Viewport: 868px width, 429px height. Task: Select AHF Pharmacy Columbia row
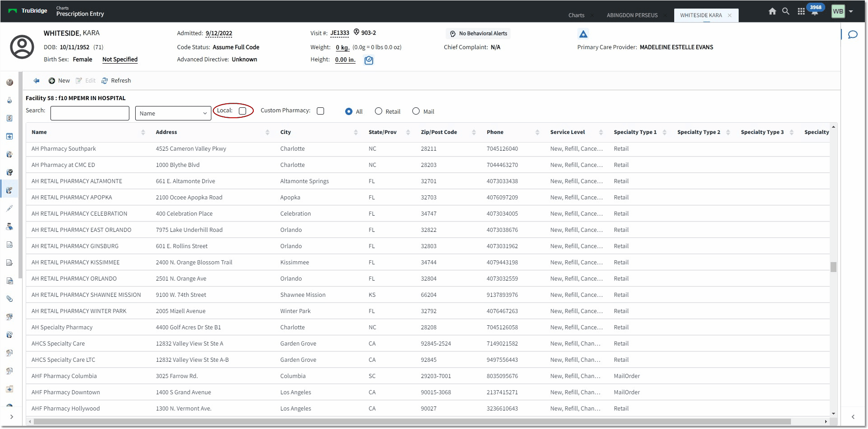click(428, 376)
